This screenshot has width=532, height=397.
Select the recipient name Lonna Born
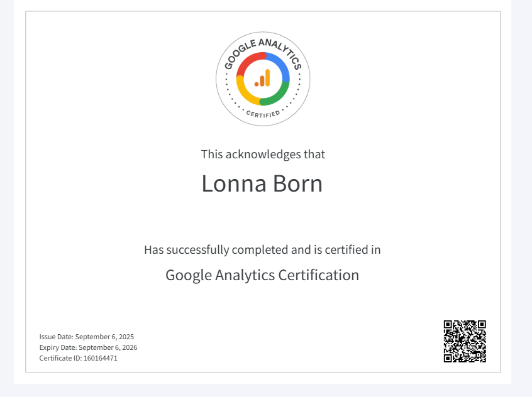pyautogui.click(x=262, y=183)
